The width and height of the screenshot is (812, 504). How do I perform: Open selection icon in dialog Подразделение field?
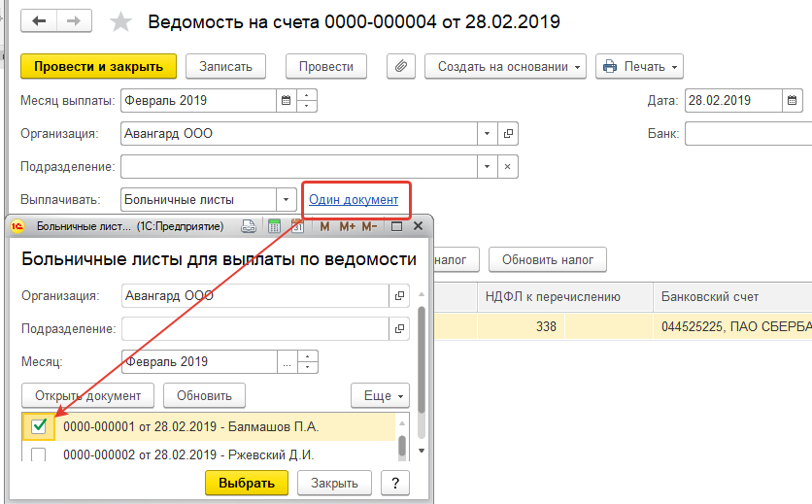coord(399,329)
